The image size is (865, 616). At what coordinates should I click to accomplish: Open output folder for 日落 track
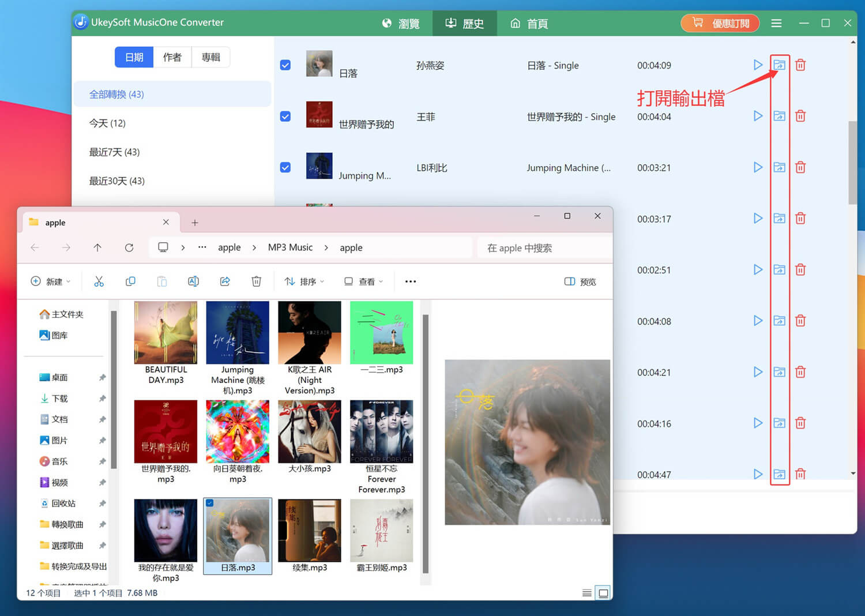coord(779,65)
